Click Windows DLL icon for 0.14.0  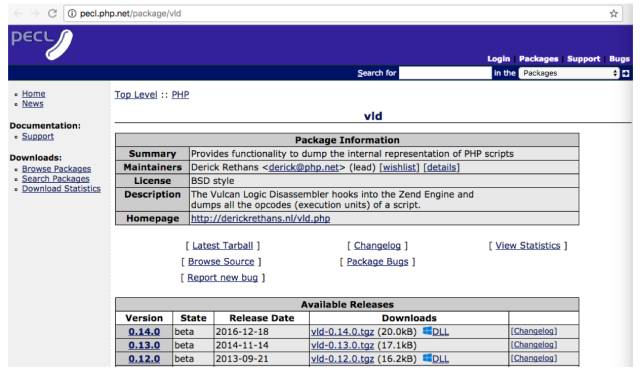pyautogui.click(x=427, y=331)
